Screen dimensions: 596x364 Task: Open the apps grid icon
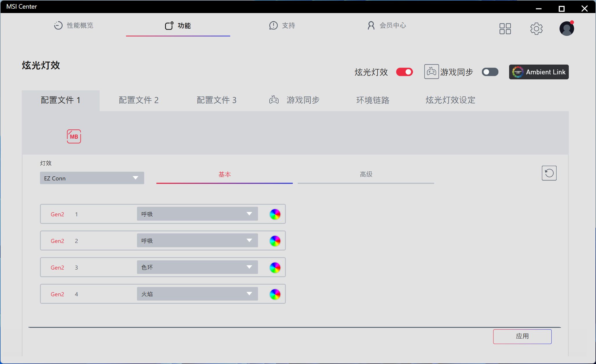coord(505,29)
